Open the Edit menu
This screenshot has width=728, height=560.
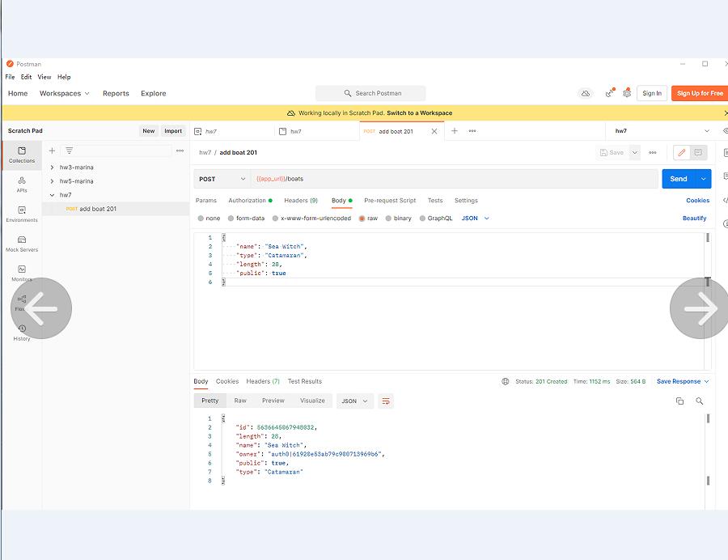coord(27,77)
